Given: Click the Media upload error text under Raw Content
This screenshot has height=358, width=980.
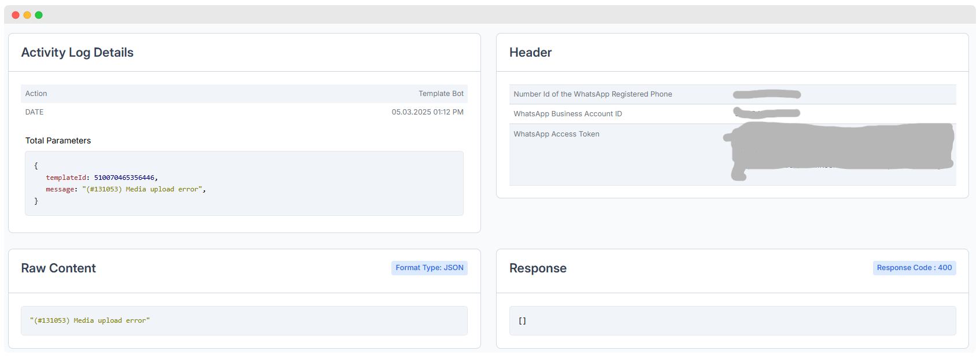Looking at the screenshot, I should pyautogui.click(x=90, y=320).
